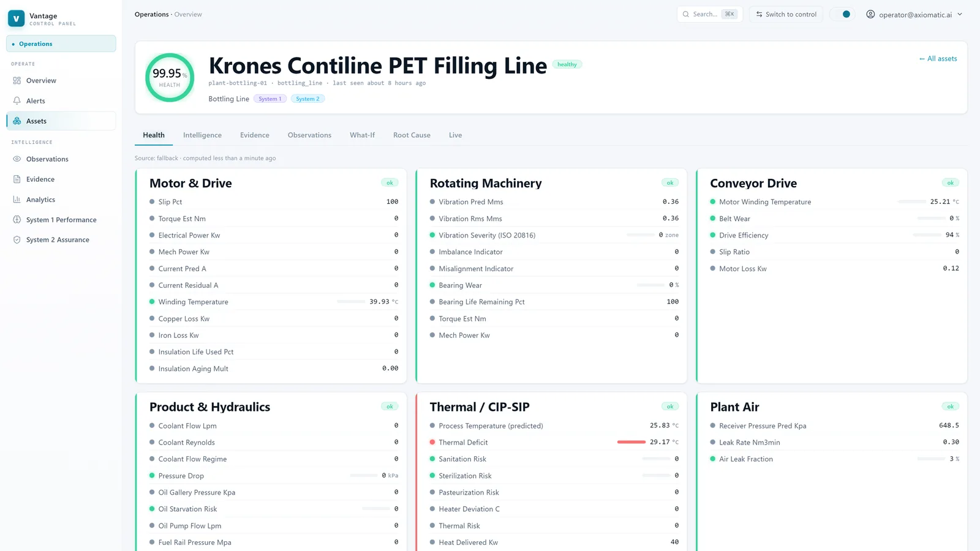980x551 pixels.
Task: Click the System 2 Assurance shield icon
Action: (x=17, y=240)
